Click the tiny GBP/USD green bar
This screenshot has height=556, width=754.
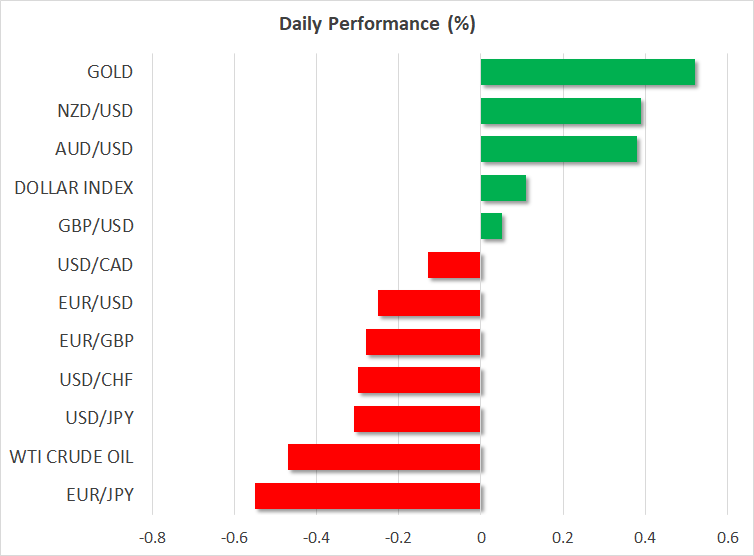[x=491, y=227]
